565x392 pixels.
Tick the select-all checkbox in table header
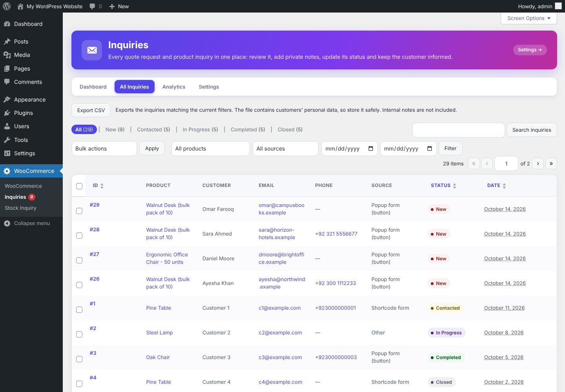click(x=79, y=186)
